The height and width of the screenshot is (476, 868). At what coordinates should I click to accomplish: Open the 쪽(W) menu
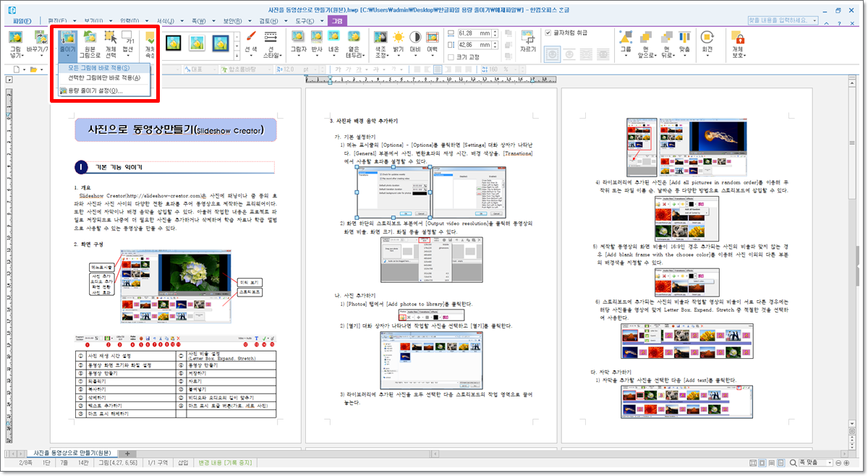point(199,21)
